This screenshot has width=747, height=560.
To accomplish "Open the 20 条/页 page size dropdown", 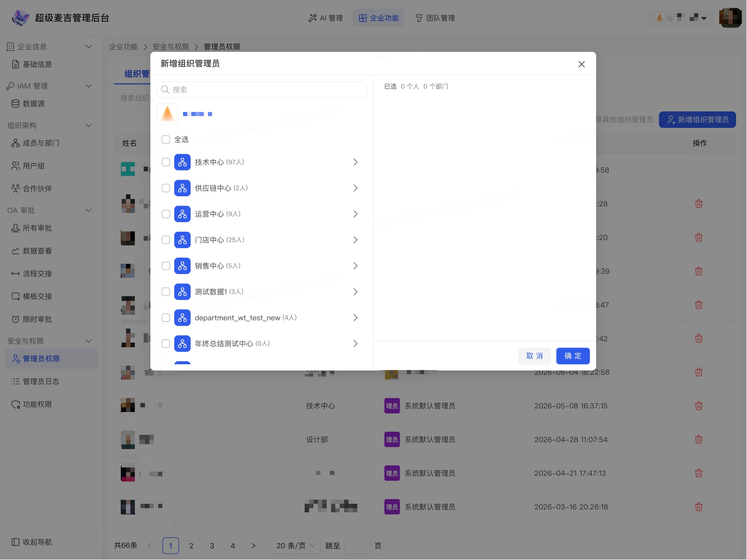I will (296, 546).
